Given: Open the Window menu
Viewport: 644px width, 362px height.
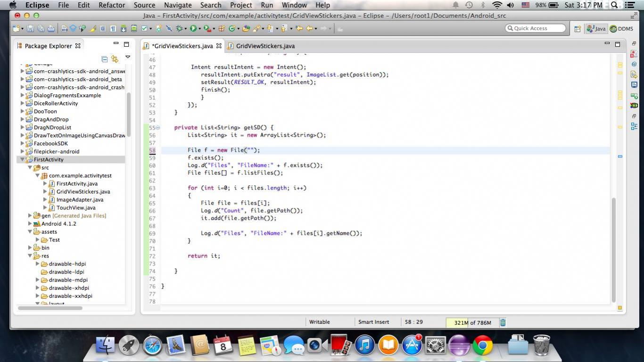Looking at the screenshot, I should point(294,5).
